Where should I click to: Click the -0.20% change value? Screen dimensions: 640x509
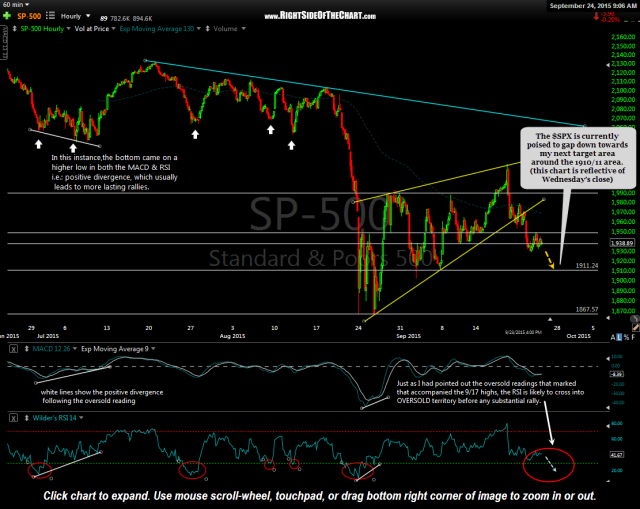click(611, 20)
